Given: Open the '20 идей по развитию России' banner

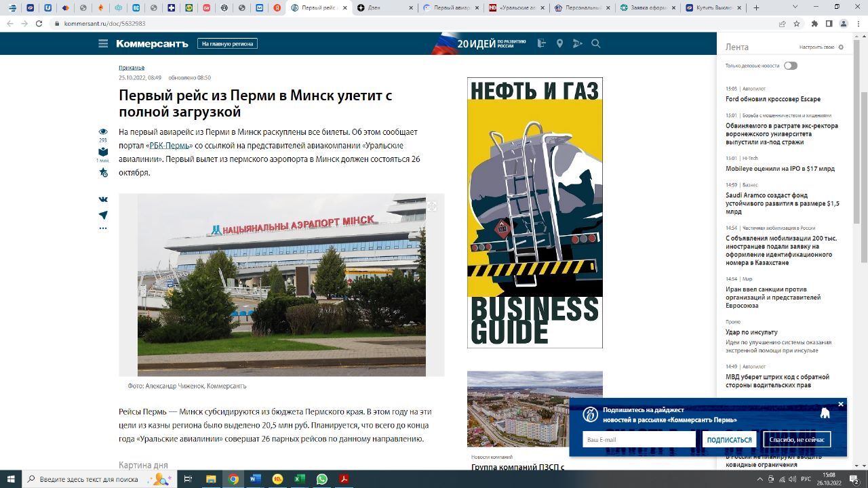Looking at the screenshot, I should click(x=479, y=43).
